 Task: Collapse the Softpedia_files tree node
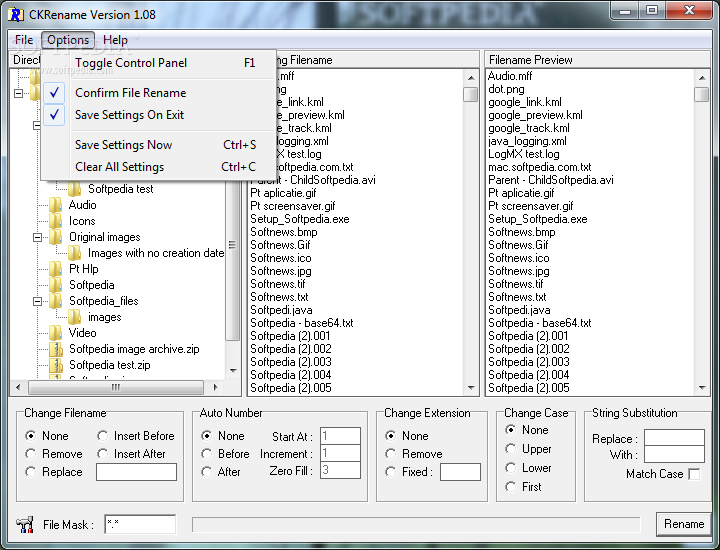point(38,301)
